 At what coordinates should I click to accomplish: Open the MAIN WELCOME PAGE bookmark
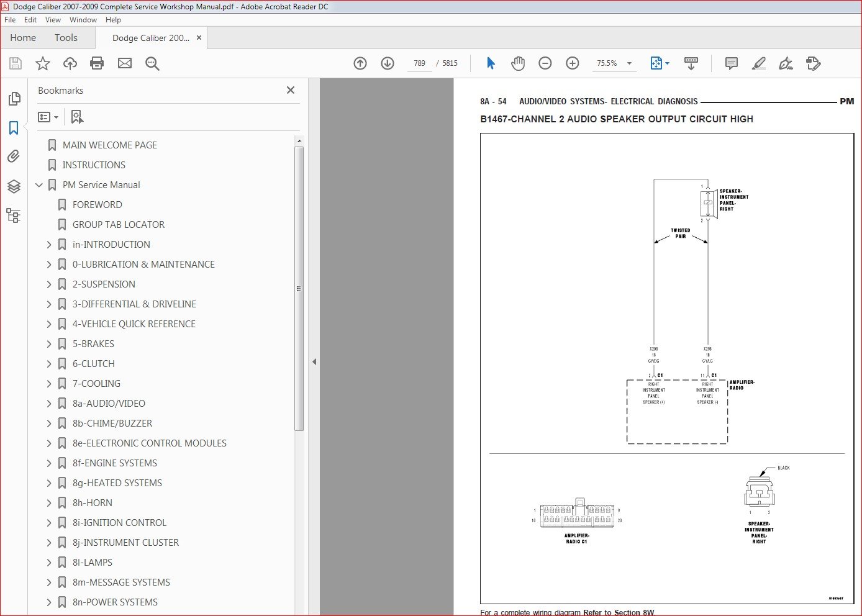pyautogui.click(x=110, y=145)
